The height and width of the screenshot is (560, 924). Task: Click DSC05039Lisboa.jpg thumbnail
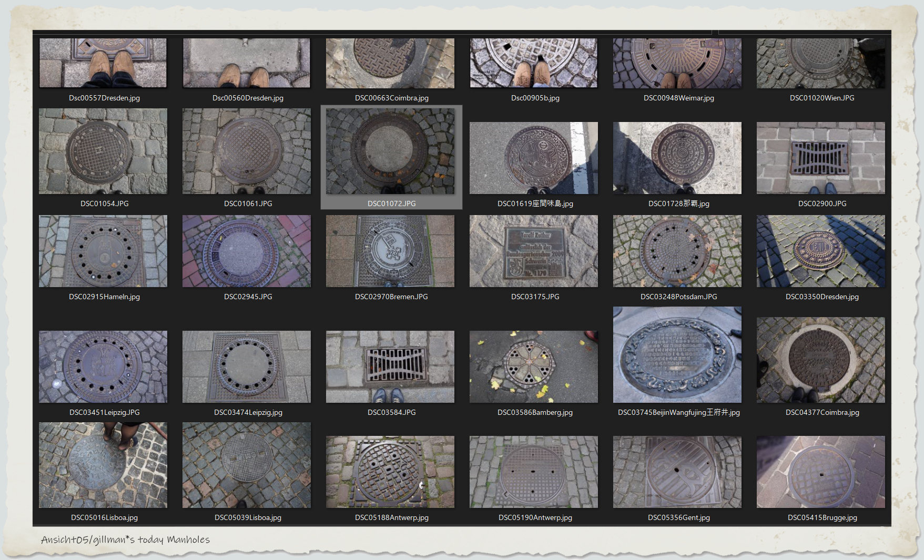tap(247, 465)
